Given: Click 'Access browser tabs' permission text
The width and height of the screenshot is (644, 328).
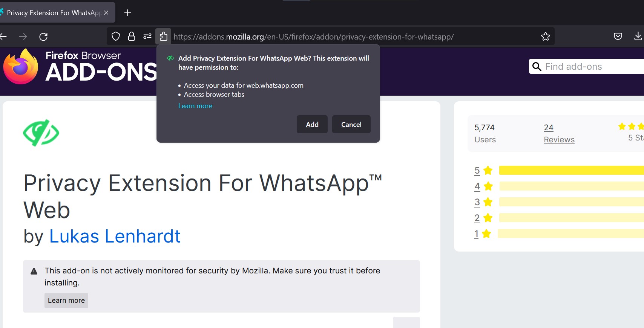Looking at the screenshot, I should (x=214, y=95).
